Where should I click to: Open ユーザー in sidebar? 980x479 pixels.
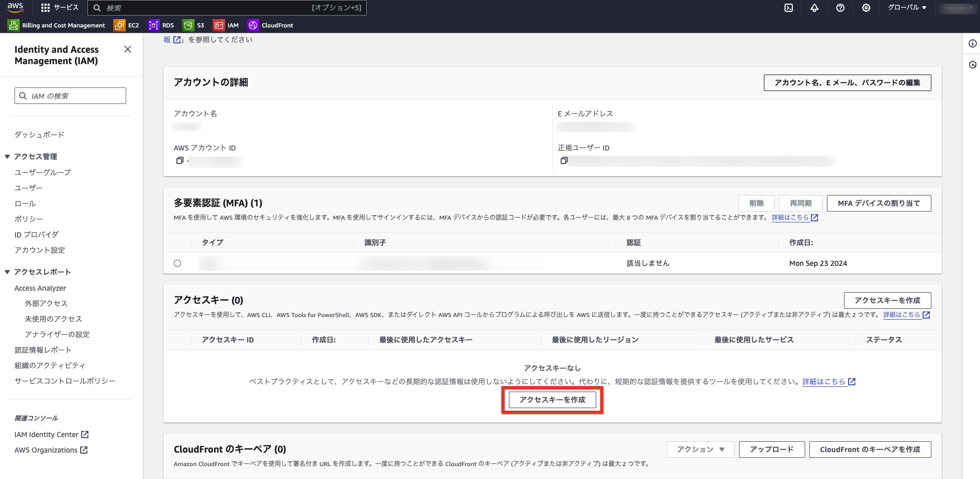point(28,188)
